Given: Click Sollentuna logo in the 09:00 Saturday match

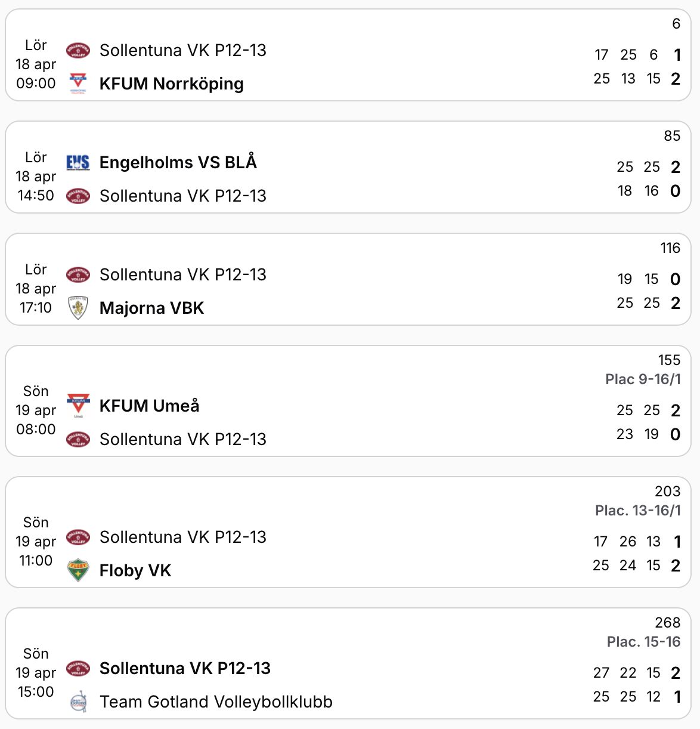Looking at the screenshot, I should pyautogui.click(x=78, y=50).
